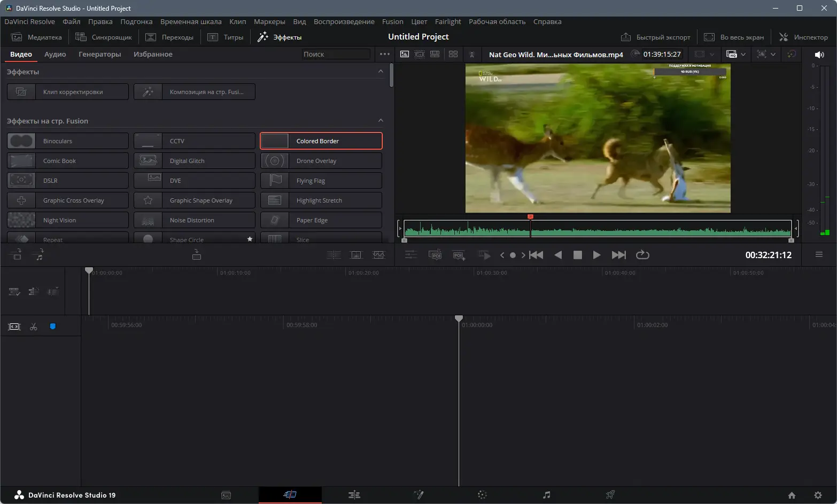Open project settings gear icon
The width and height of the screenshot is (837, 504).
(818, 495)
